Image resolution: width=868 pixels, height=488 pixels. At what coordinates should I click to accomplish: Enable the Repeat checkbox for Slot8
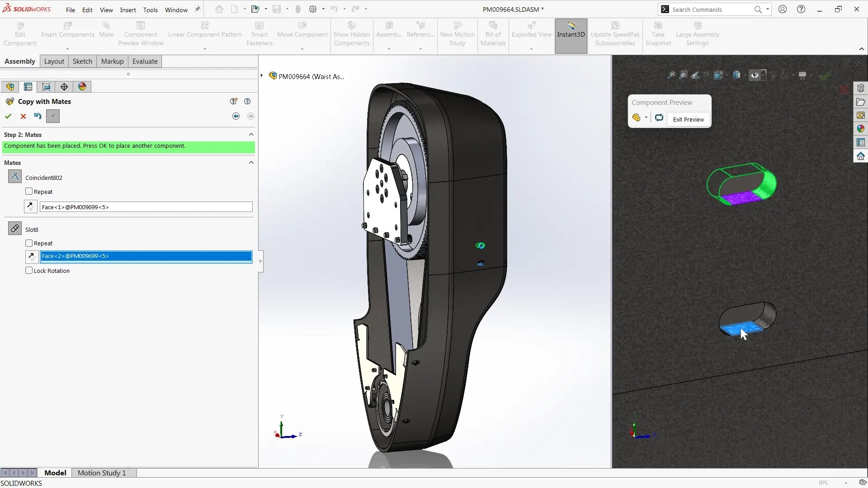pos(29,243)
